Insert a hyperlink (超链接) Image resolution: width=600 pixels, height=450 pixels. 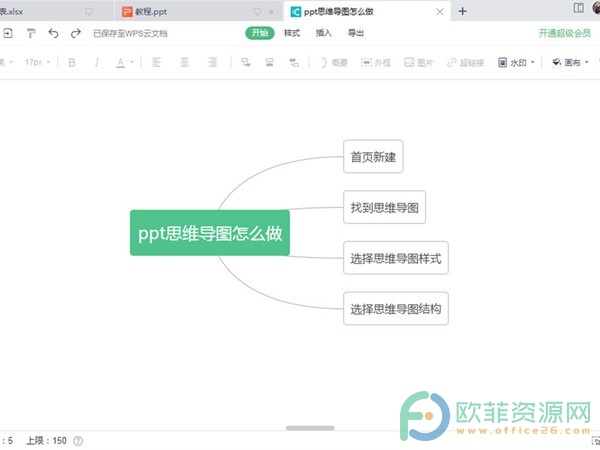(x=466, y=62)
